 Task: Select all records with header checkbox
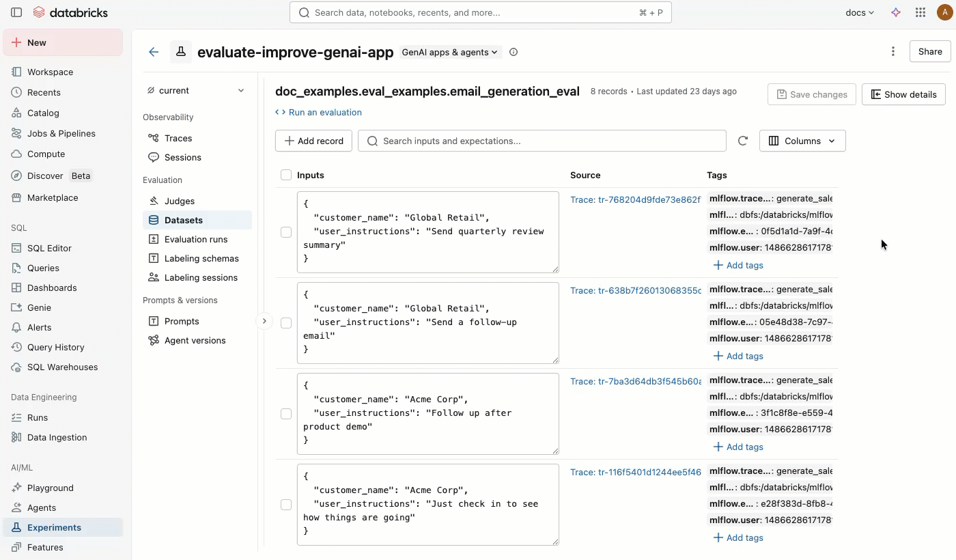[x=286, y=176]
